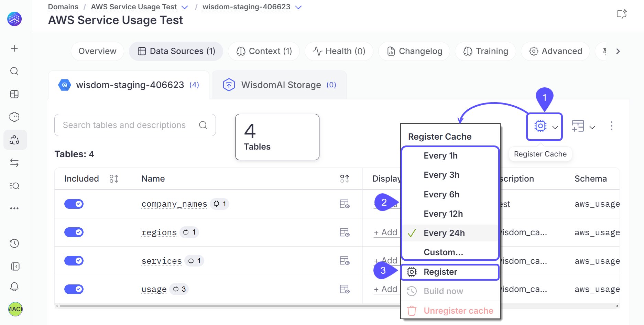Open regions table link
This screenshot has height=325, width=644.
tap(159, 233)
